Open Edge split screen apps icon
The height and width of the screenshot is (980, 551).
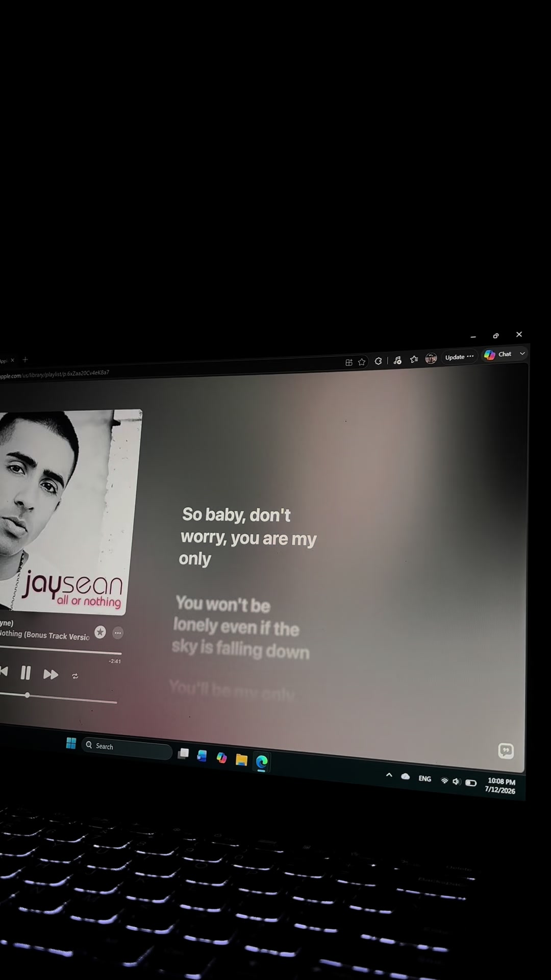click(x=349, y=362)
